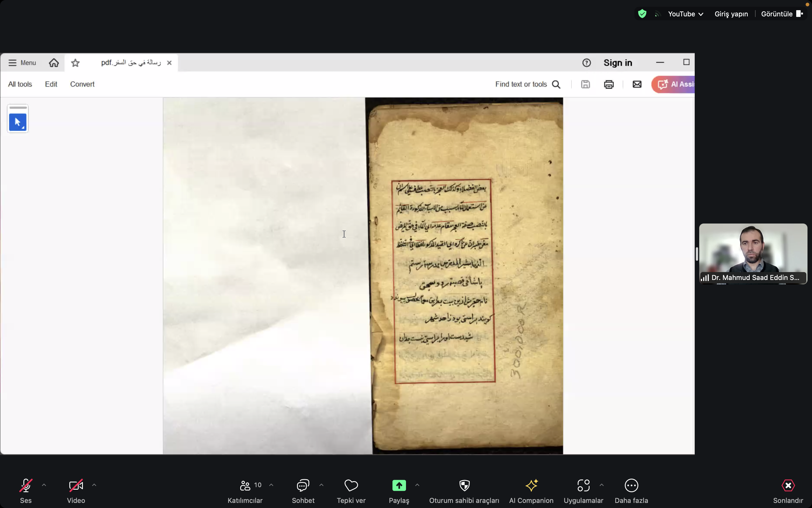Expand apps options arrow next to Uygulamalar
Image resolution: width=812 pixels, height=508 pixels.
pyautogui.click(x=602, y=485)
